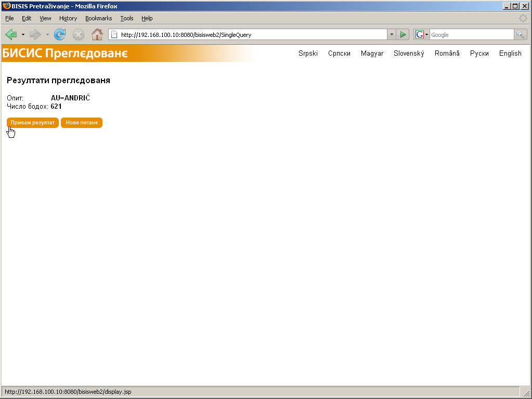Minimize the Firefox window
This screenshot has width=532, height=399.
(507, 6)
